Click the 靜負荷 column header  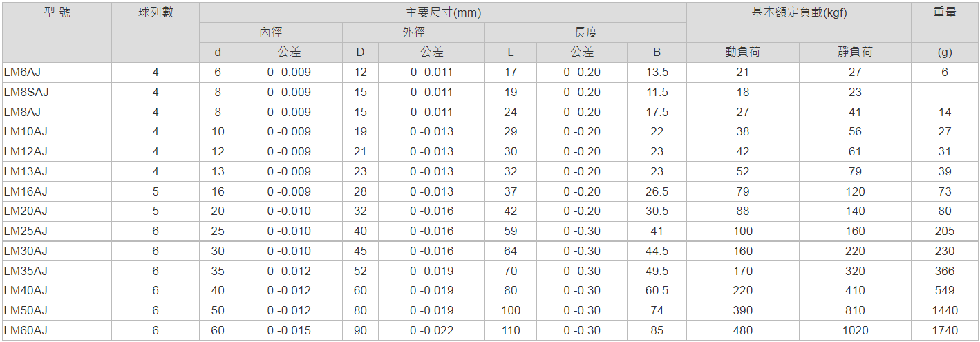coord(855,52)
